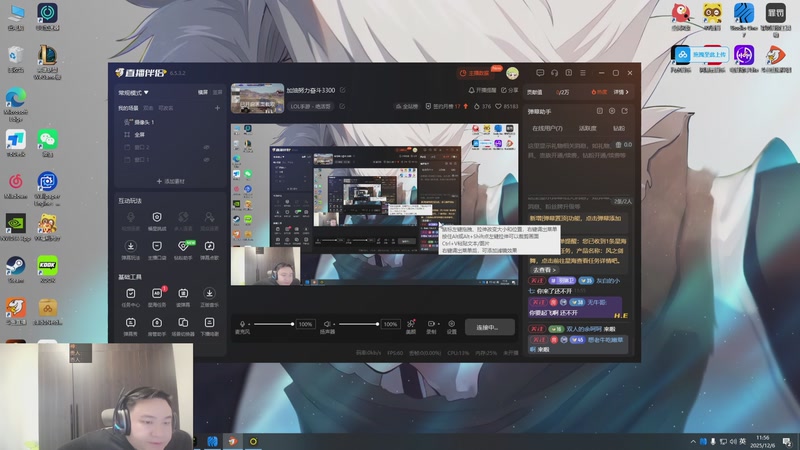Open 场景切换器 scene switcher
Image resolution: width=800 pixels, height=450 pixels.
[183, 326]
